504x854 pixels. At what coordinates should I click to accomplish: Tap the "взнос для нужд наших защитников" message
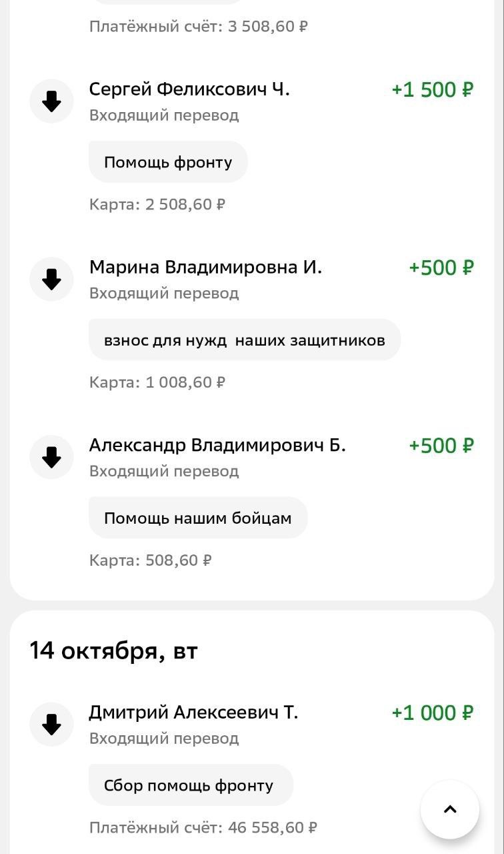click(244, 340)
